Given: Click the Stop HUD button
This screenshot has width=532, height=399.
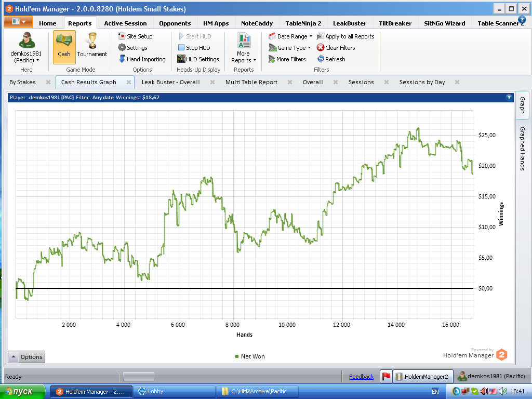Looking at the screenshot, I should (194, 48).
